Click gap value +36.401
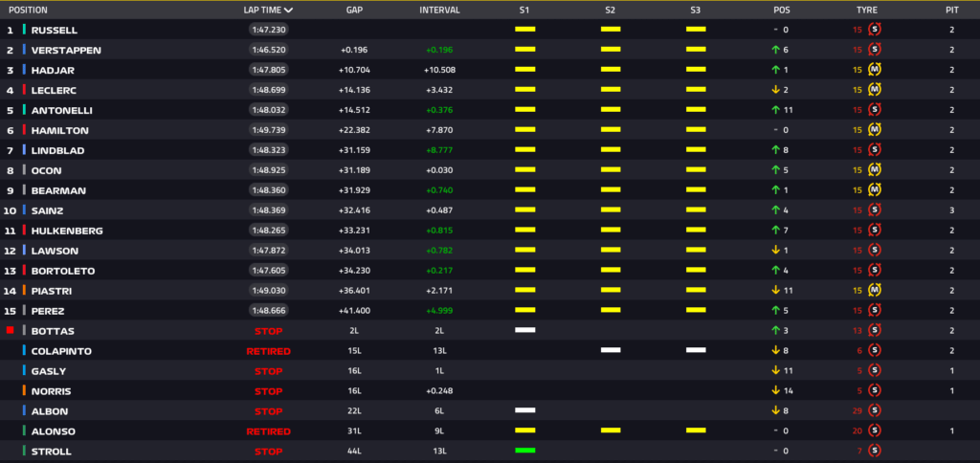 point(354,291)
